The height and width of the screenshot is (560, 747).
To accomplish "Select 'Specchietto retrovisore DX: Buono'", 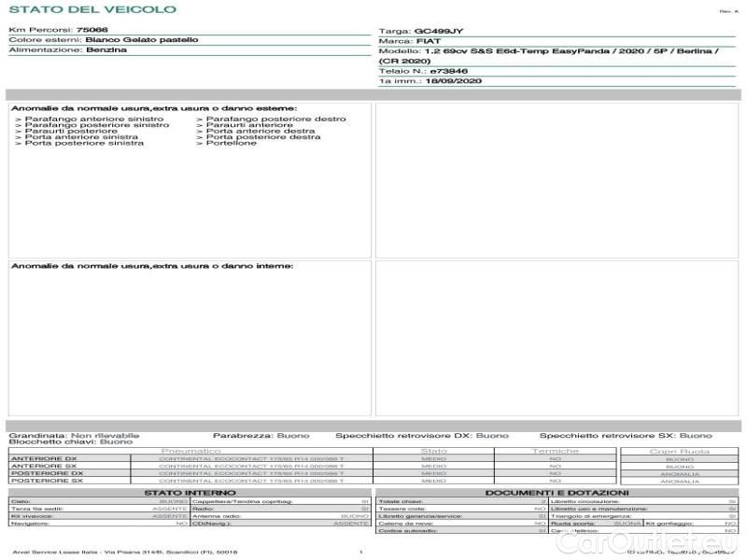I will tap(422, 436).
